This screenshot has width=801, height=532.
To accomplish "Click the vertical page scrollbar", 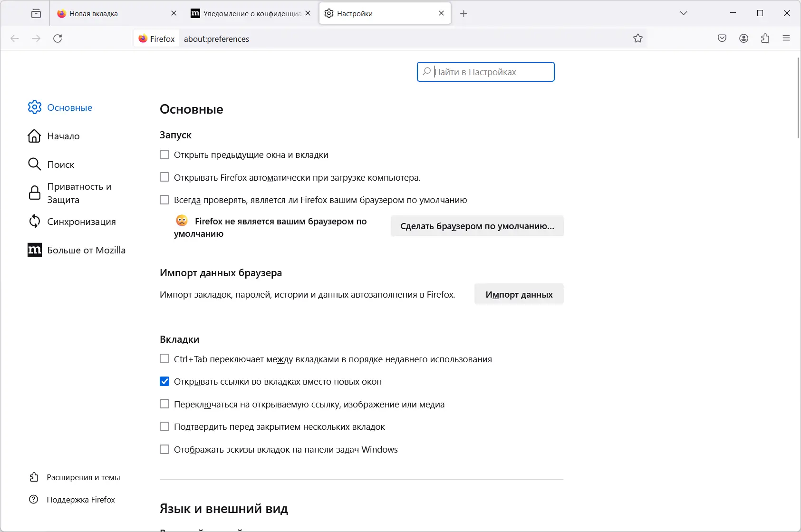I will [x=798, y=97].
